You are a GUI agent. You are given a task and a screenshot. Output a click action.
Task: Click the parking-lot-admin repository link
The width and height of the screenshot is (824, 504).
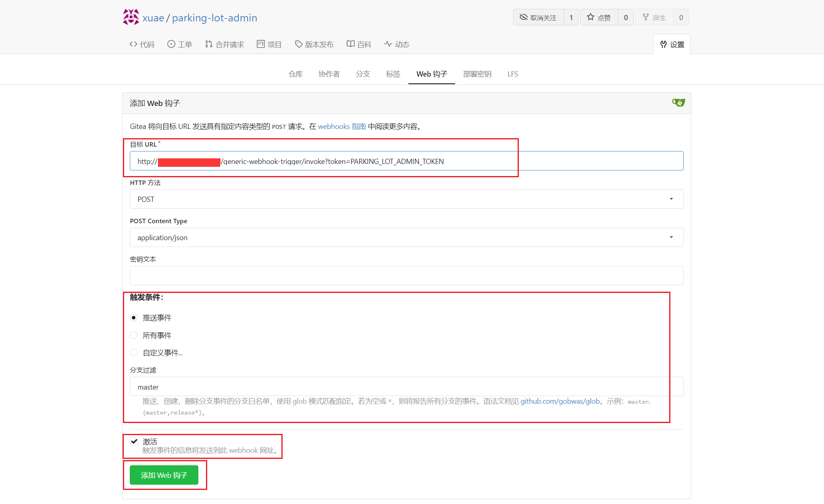point(214,18)
